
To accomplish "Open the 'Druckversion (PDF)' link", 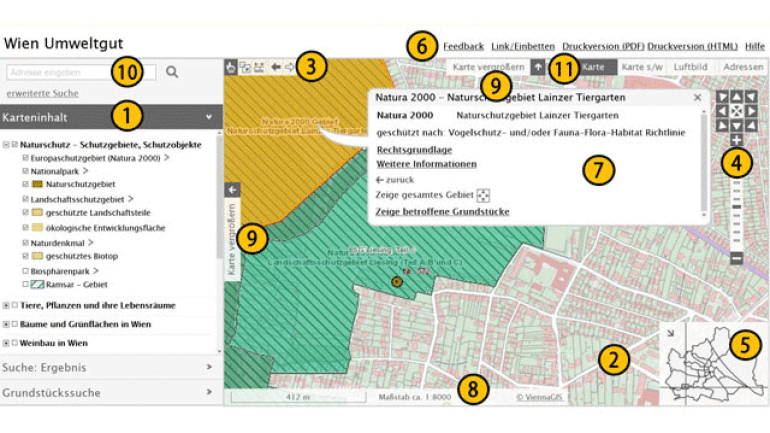I will point(602,46).
